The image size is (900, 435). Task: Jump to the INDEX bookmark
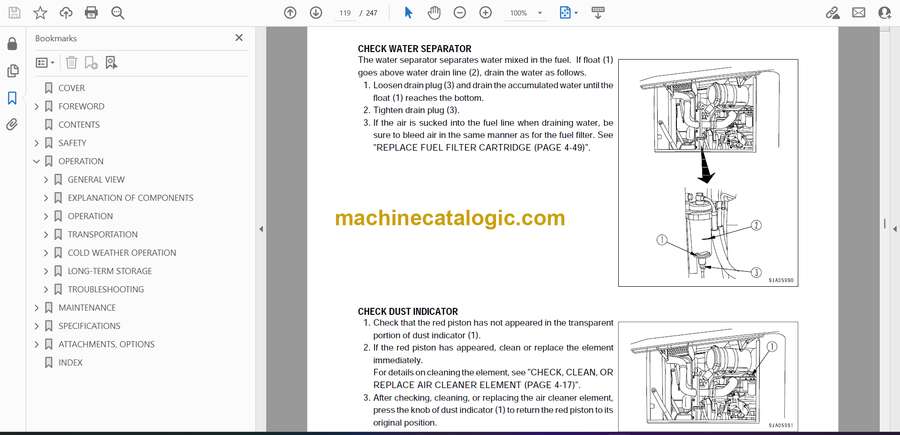70,363
